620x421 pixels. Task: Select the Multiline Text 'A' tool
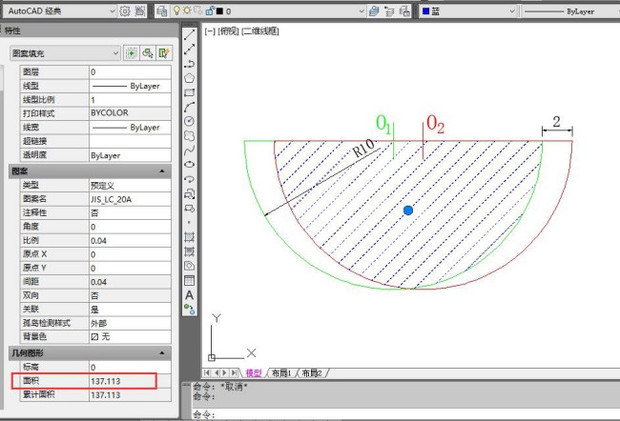tap(190, 295)
